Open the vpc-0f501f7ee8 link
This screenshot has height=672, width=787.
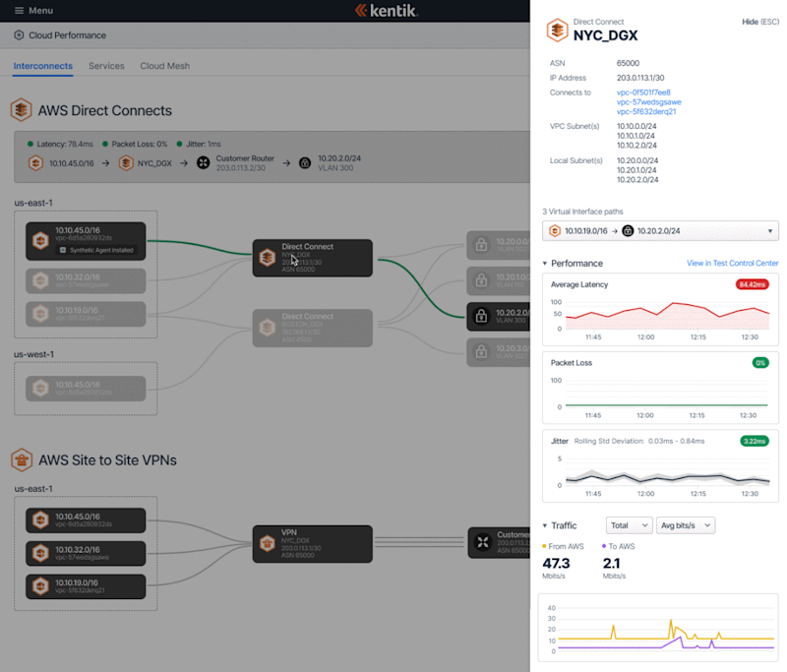tap(643, 92)
